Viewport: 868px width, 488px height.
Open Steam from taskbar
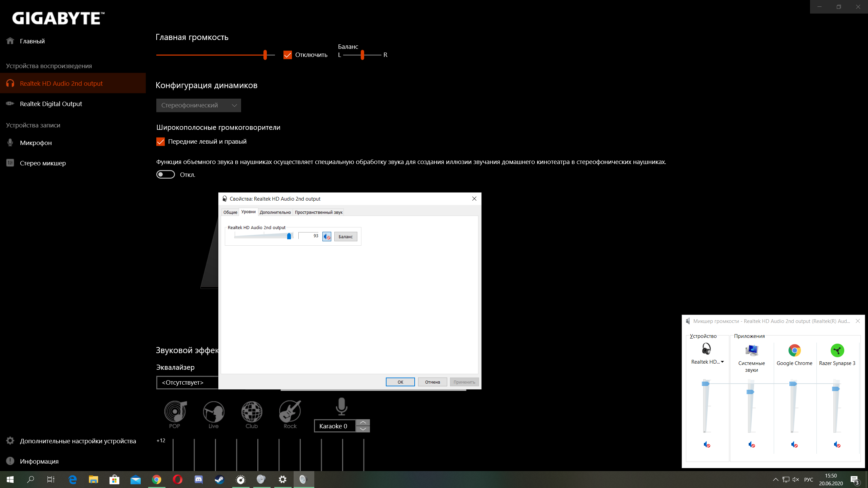pyautogui.click(x=219, y=480)
